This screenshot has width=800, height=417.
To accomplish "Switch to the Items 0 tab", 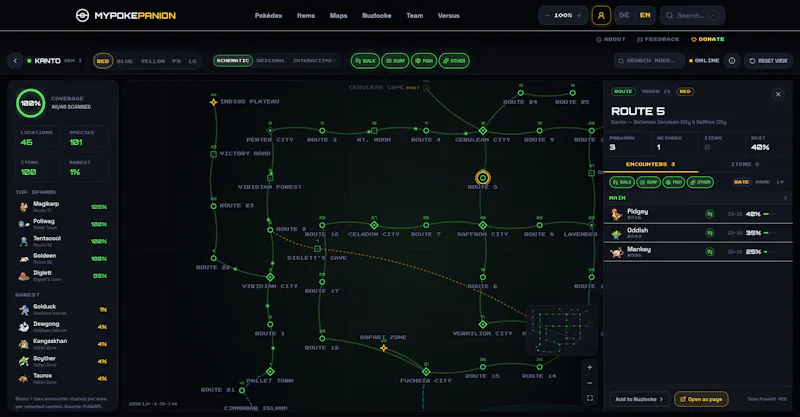I will [x=745, y=164].
